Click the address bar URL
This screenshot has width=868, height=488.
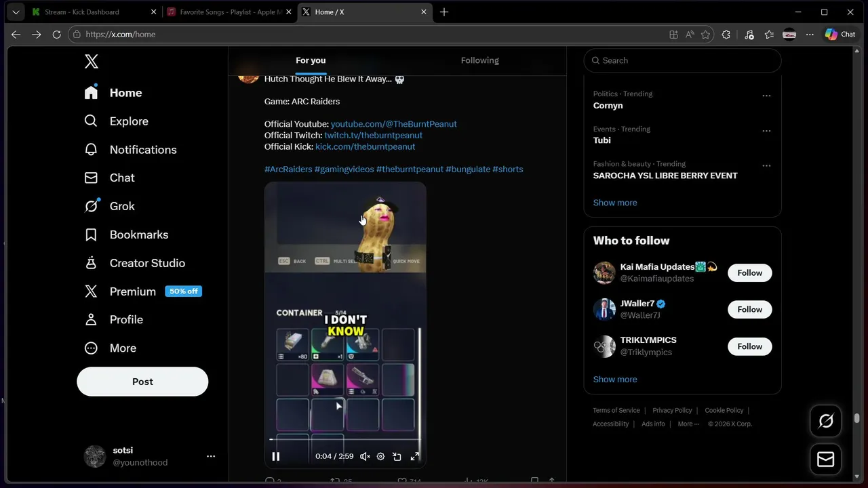[x=121, y=35]
